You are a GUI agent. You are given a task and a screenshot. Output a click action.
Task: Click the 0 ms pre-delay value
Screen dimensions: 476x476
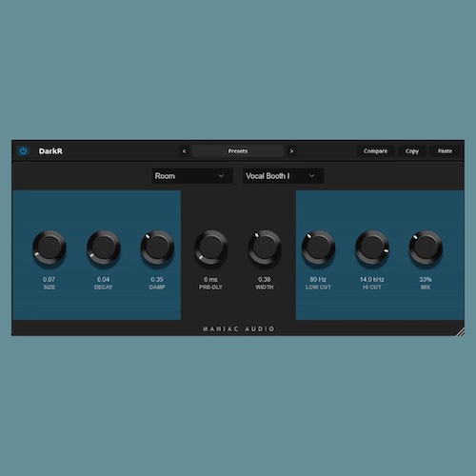[x=210, y=279]
